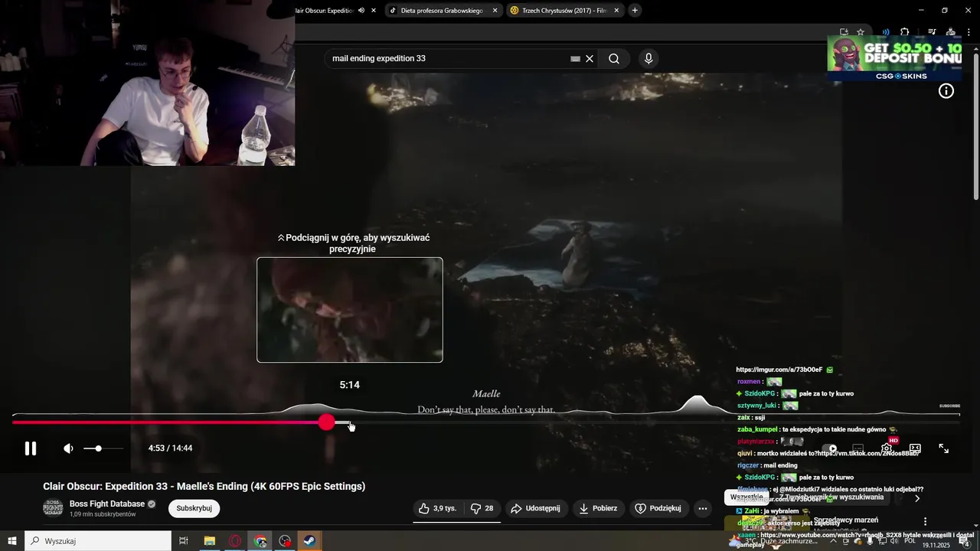Screen dimensions: 980x551
Task: Select Z Twoich wyników wyszukiwania chip
Action: [831, 497]
